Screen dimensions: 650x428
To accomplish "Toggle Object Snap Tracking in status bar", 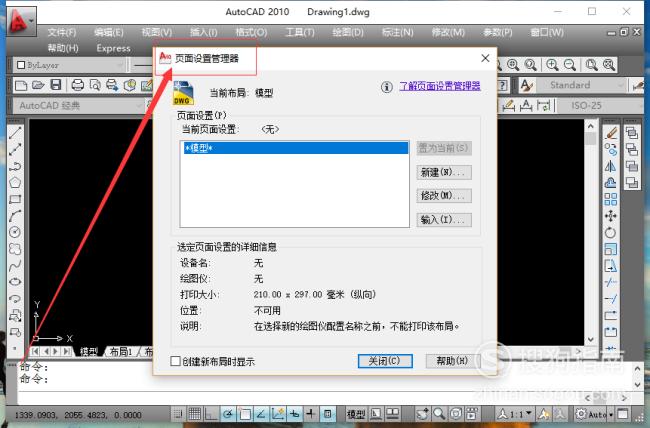I will (261, 413).
